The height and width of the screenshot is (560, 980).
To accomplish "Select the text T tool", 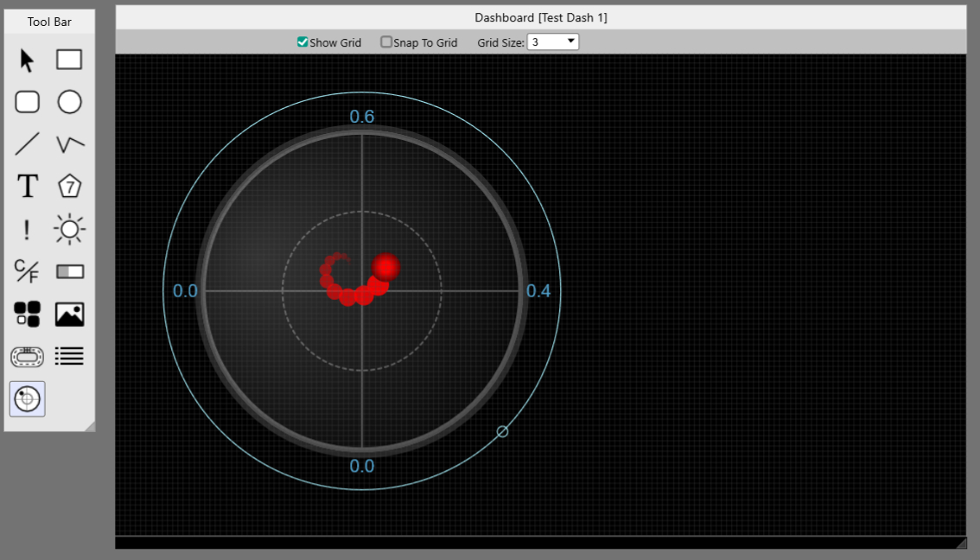I will [x=28, y=187].
